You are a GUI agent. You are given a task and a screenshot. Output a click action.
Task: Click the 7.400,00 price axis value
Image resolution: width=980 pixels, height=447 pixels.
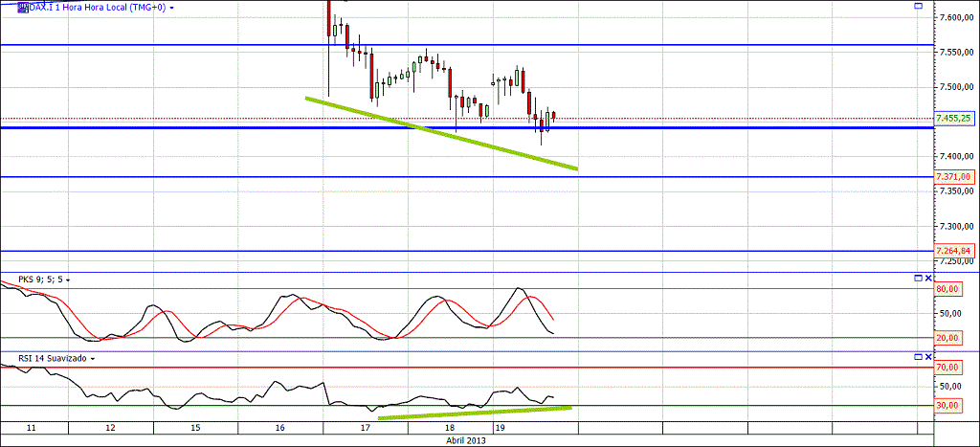(x=955, y=156)
